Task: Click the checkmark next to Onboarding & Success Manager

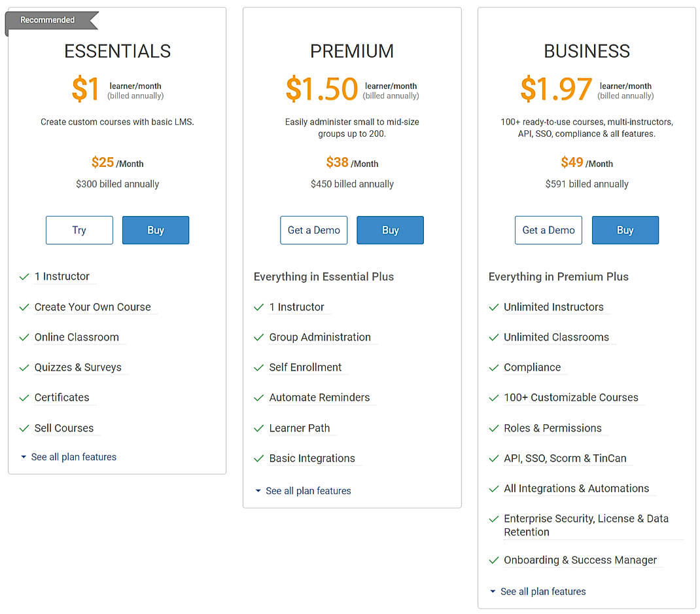Action: pos(493,560)
